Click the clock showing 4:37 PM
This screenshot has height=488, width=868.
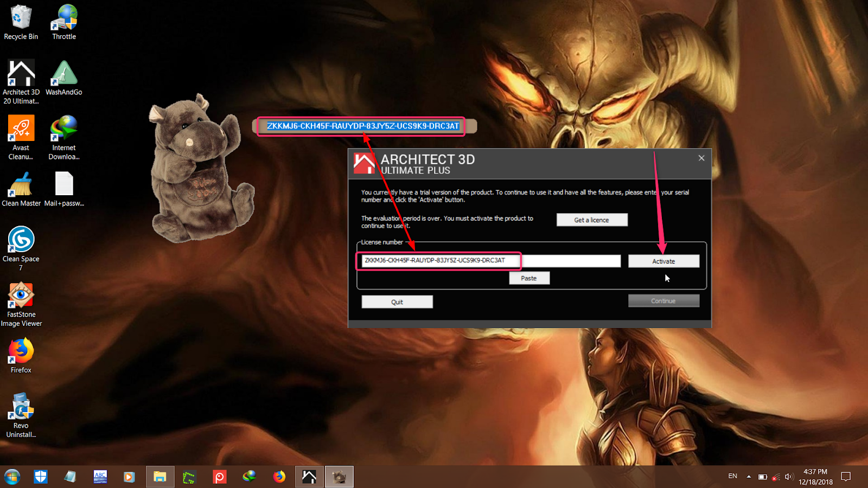[x=815, y=477]
